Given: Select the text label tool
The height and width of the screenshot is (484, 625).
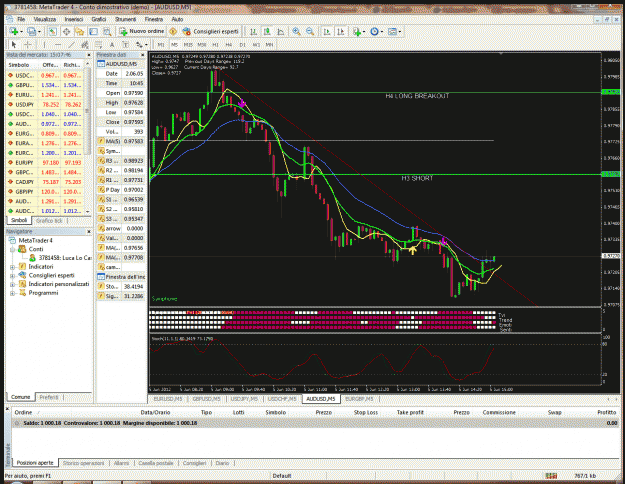Looking at the screenshot, I should click(125, 45).
